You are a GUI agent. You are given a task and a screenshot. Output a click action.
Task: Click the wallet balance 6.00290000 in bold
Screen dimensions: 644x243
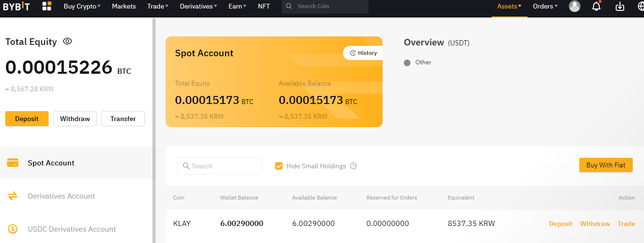point(242,224)
